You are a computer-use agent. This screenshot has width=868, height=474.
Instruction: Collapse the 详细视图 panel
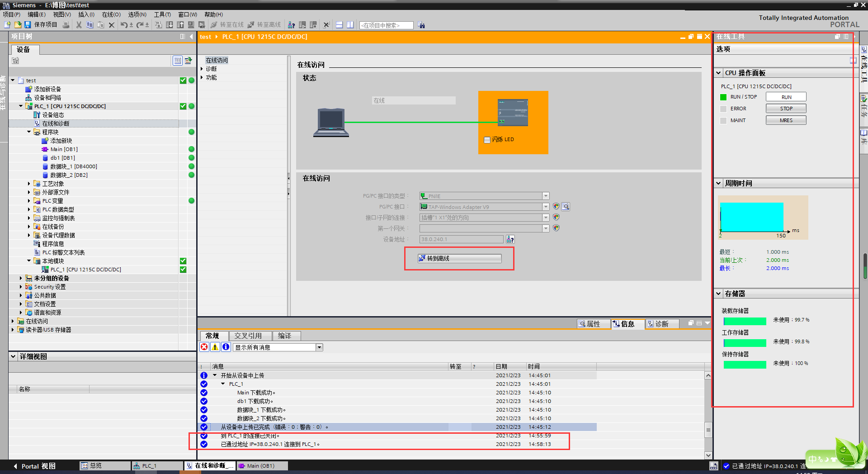click(x=14, y=356)
